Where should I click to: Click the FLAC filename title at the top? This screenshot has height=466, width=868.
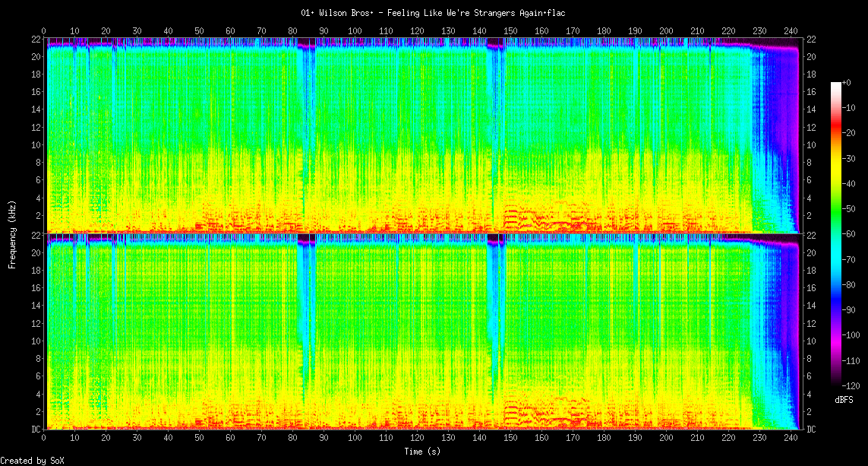tap(433, 13)
